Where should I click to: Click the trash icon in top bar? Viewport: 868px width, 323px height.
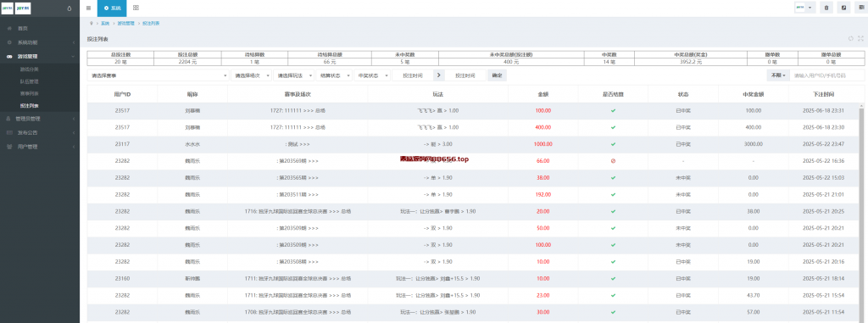click(826, 8)
